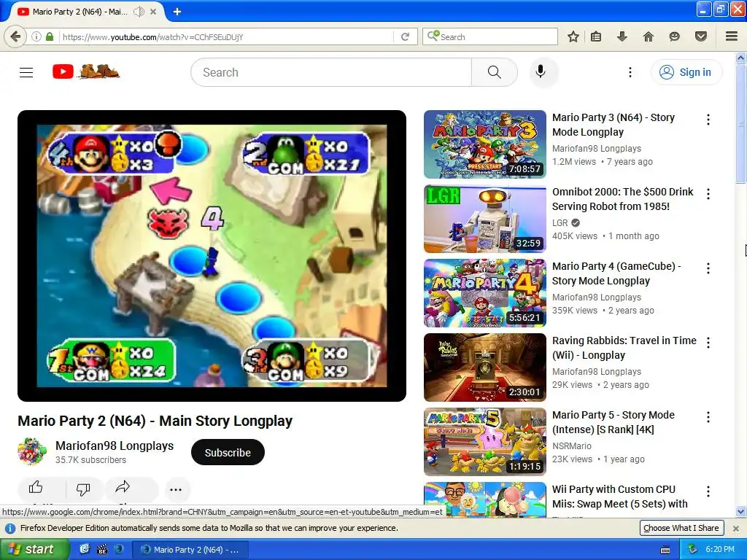This screenshot has height=560, width=747.
Task: Open options for Mario Party 4 video
Action: pos(708,268)
